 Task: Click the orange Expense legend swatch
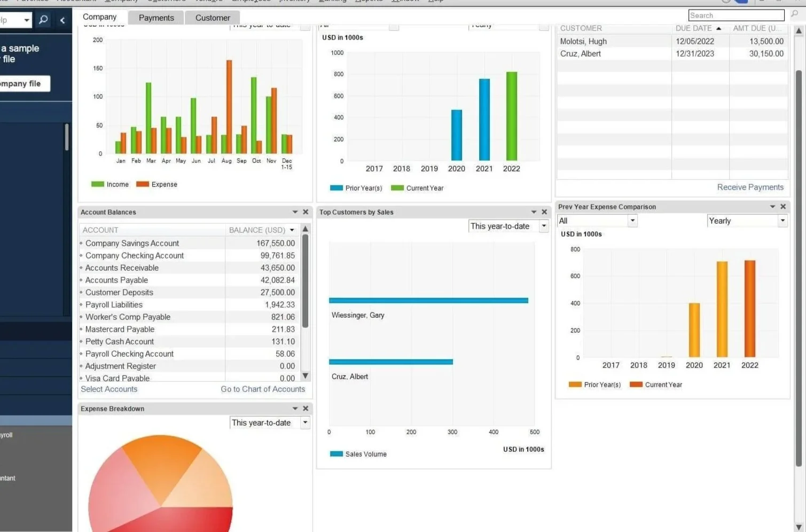click(x=143, y=184)
